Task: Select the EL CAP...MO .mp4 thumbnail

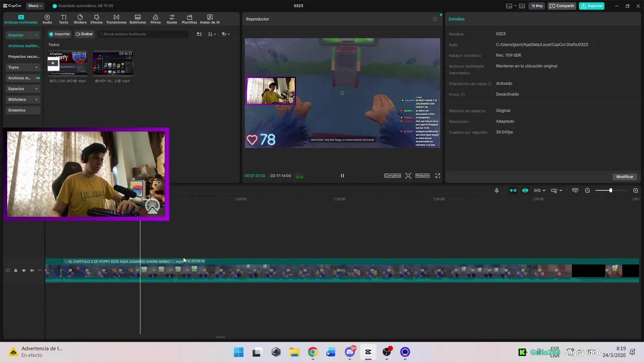Action: pyautogui.click(x=67, y=63)
